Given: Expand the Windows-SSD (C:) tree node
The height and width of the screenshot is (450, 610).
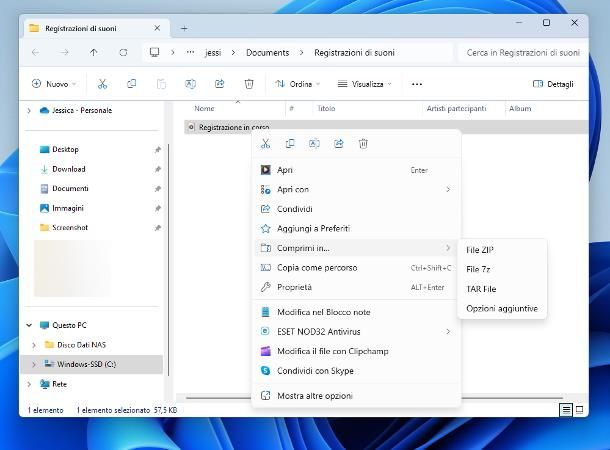Looking at the screenshot, I should point(34,364).
